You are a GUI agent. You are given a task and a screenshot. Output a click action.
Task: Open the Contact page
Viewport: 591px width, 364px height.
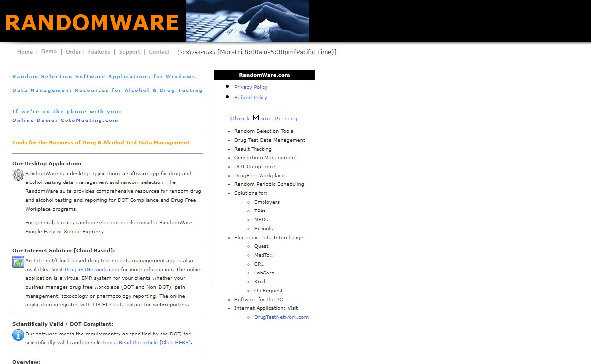159,52
